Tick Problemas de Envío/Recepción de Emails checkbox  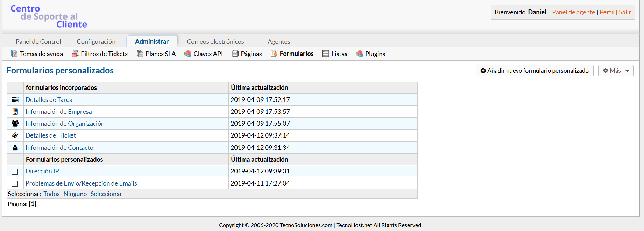tap(15, 183)
